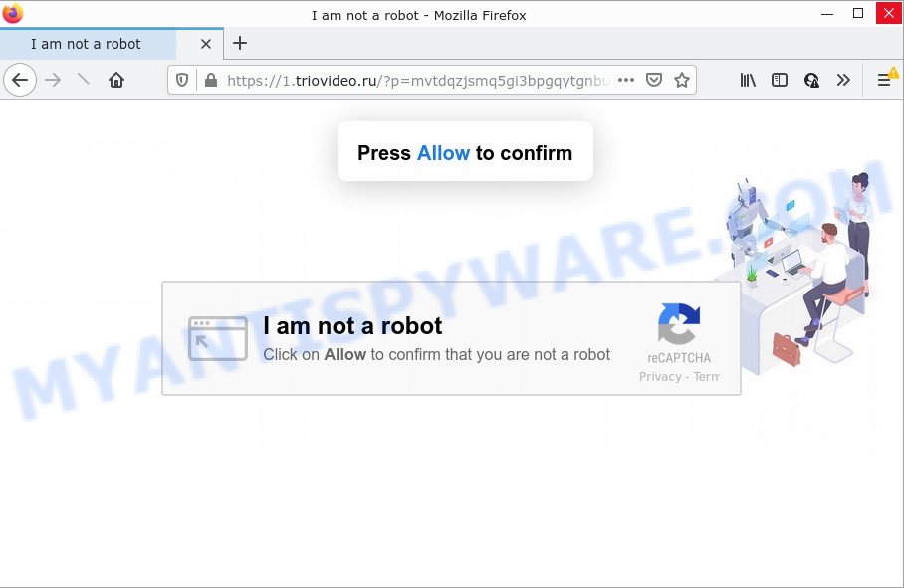Minimize the Firefox window
The image size is (904, 588).
tap(827, 14)
